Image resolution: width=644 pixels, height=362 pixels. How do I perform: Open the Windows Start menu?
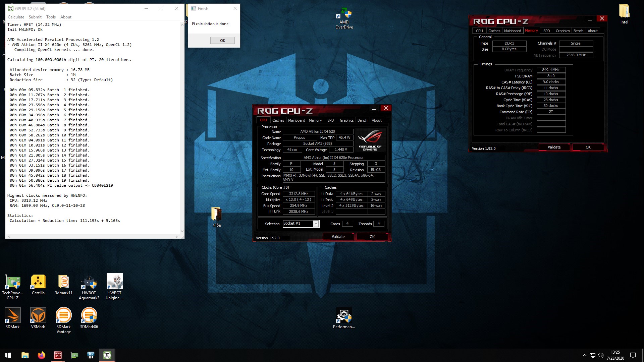click(8, 355)
